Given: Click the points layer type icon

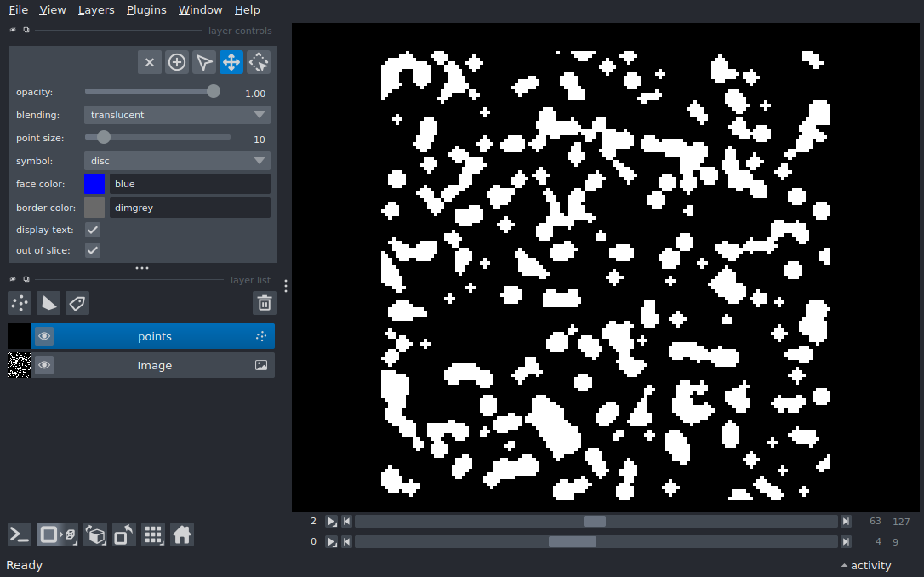Looking at the screenshot, I should (261, 336).
